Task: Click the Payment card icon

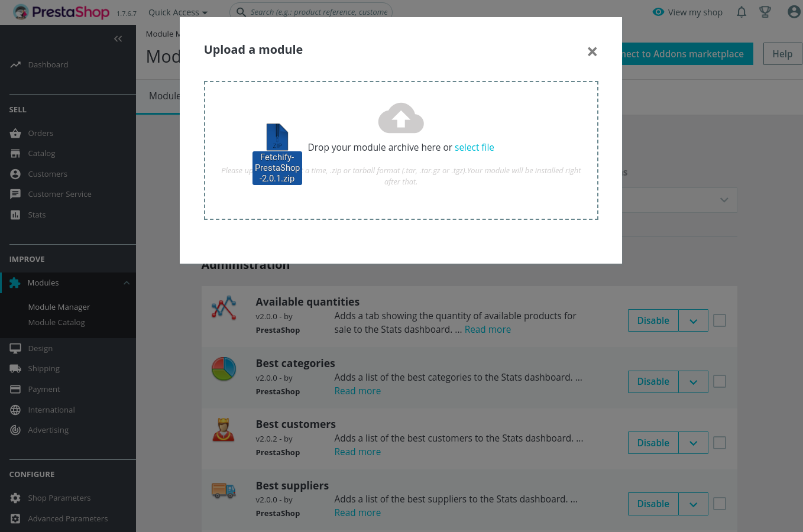Action: coord(15,389)
